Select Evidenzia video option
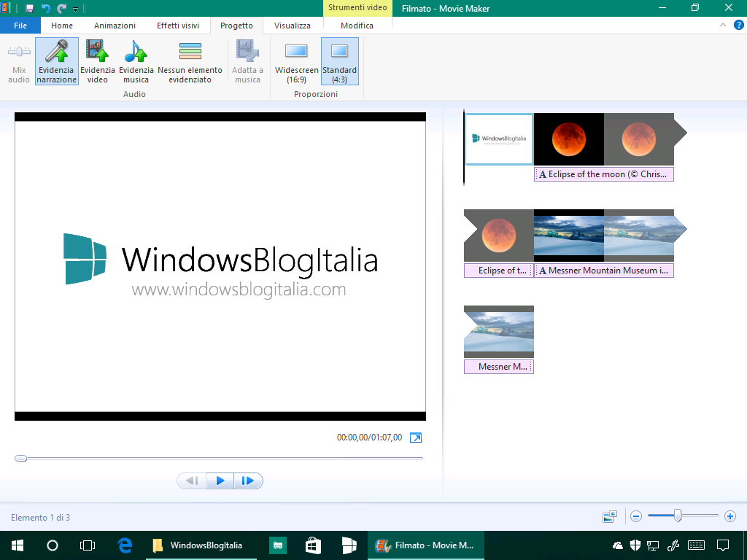 coord(98,61)
